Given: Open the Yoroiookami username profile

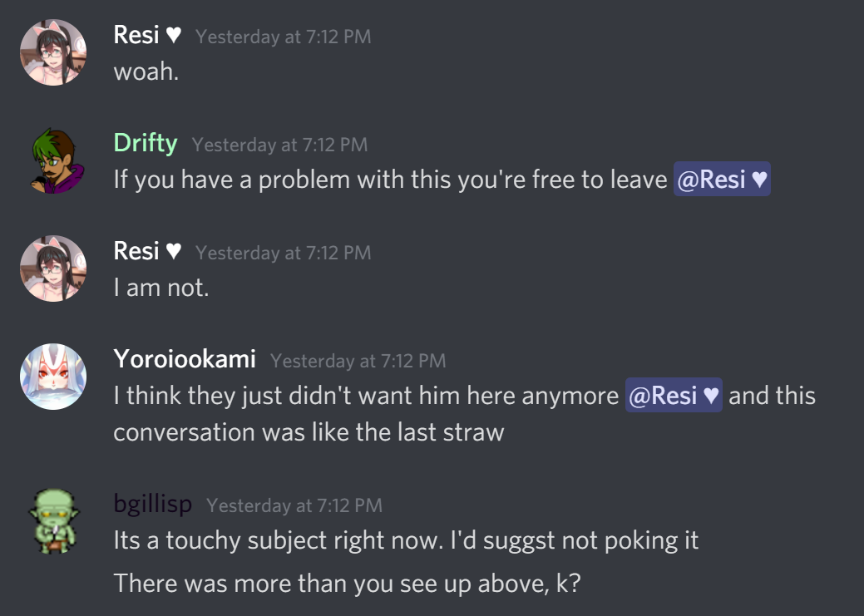Looking at the screenshot, I should pos(185,359).
